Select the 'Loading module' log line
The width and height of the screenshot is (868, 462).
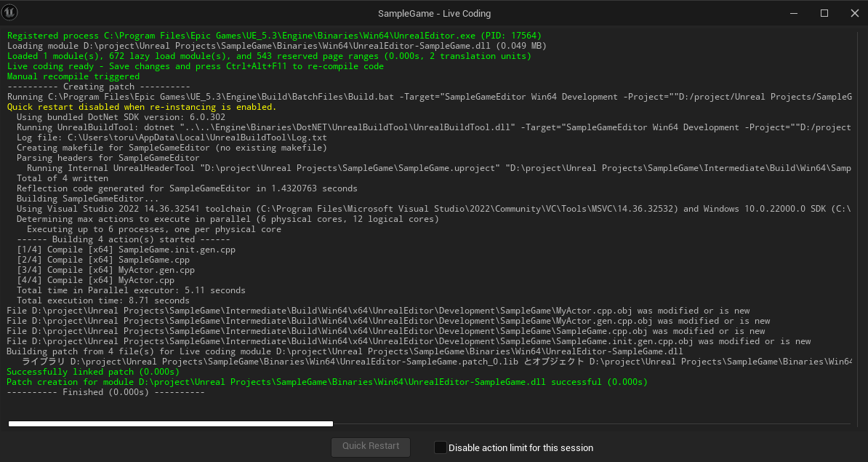[277, 46]
